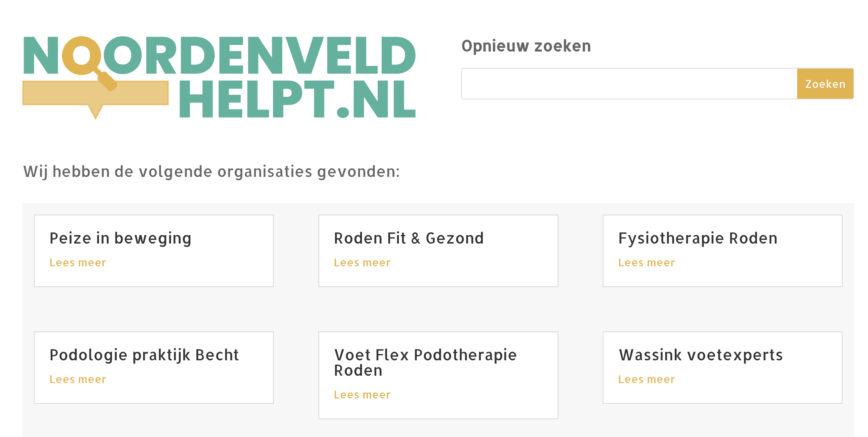Click Lees meer under Peize in beweging
Image resolution: width=868 pixels, height=437 pixels.
[78, 263]
